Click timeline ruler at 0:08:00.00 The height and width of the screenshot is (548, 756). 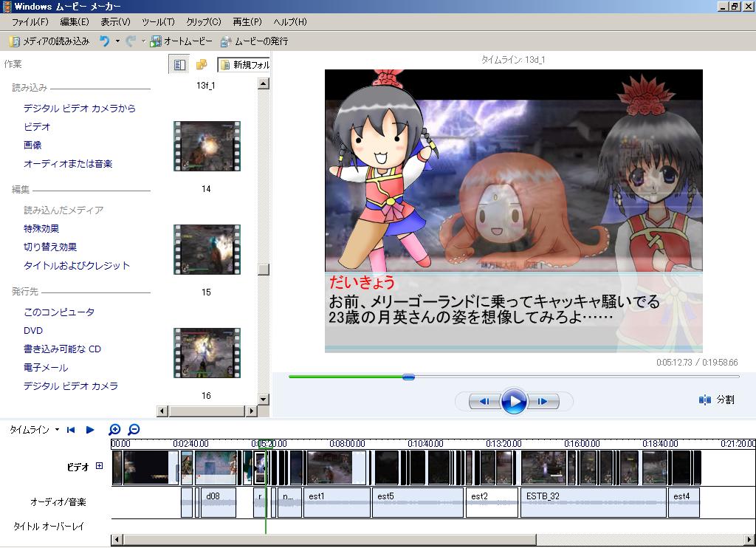(x=347, y=444)
